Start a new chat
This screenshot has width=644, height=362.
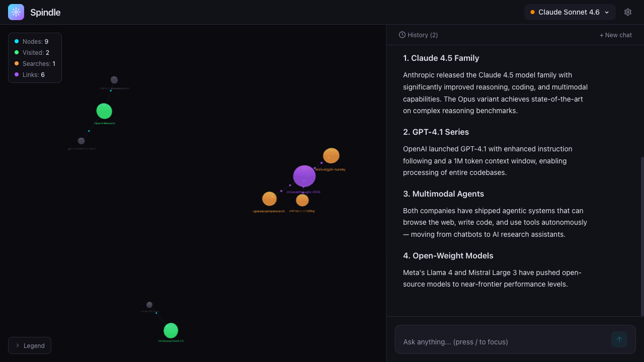(615, 35)
